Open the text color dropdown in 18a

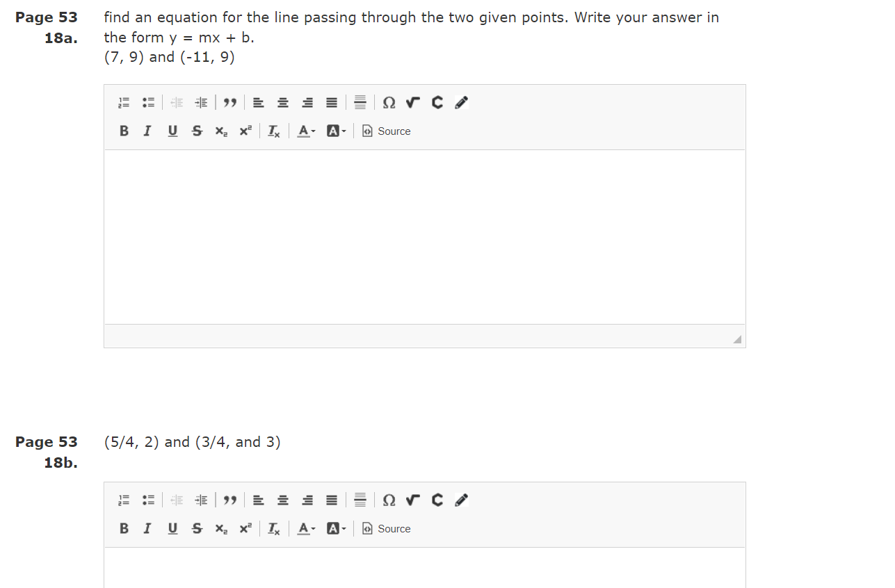(305, 131)
